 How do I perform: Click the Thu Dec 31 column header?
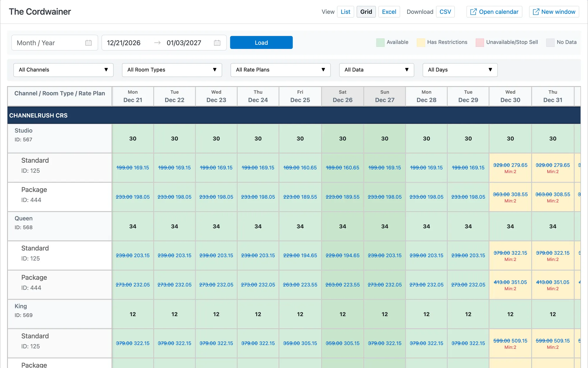[553, 96]
